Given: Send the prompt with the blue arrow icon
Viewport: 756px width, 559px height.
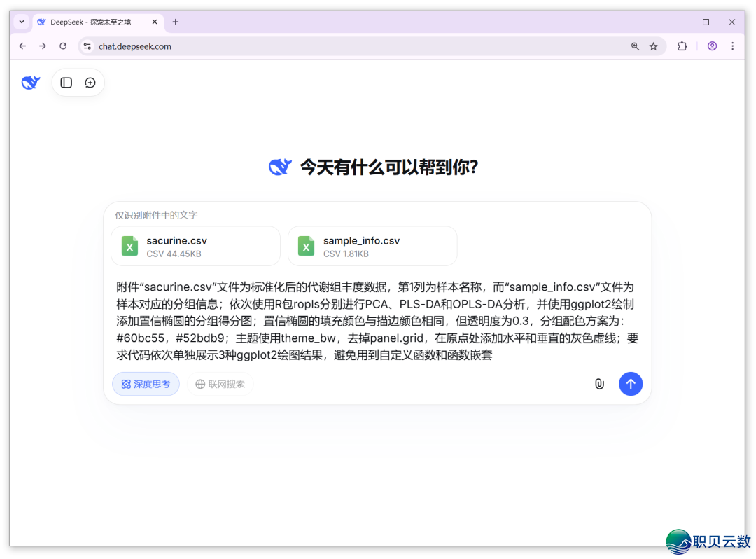Looking at the screenshot, I should tap(631, 384).
